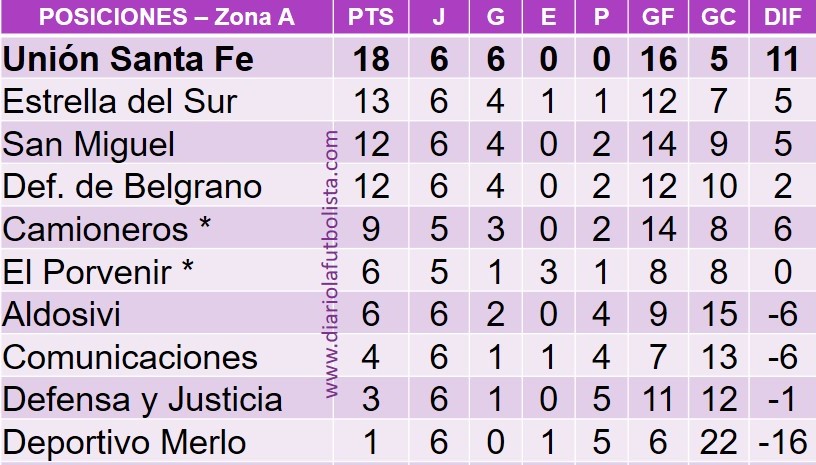Click the GC column header
Image resolution: width=816 pixels, height=465 pixels.
pyautogui.click(x=718, y=17)
